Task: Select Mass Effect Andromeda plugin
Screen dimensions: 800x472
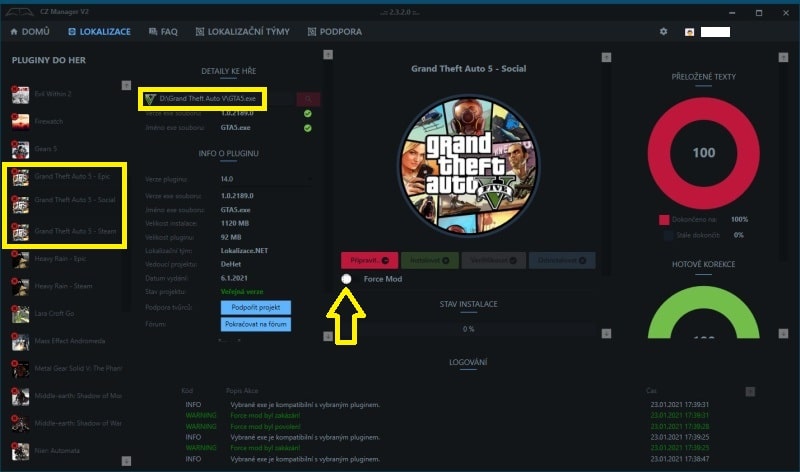Action: (x=58, y=341)
